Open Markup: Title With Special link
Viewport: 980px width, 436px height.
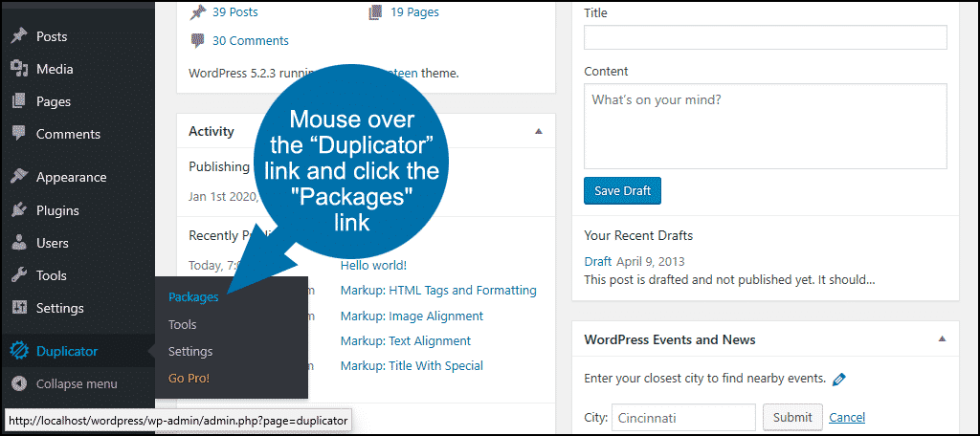[x=412, y=366]
